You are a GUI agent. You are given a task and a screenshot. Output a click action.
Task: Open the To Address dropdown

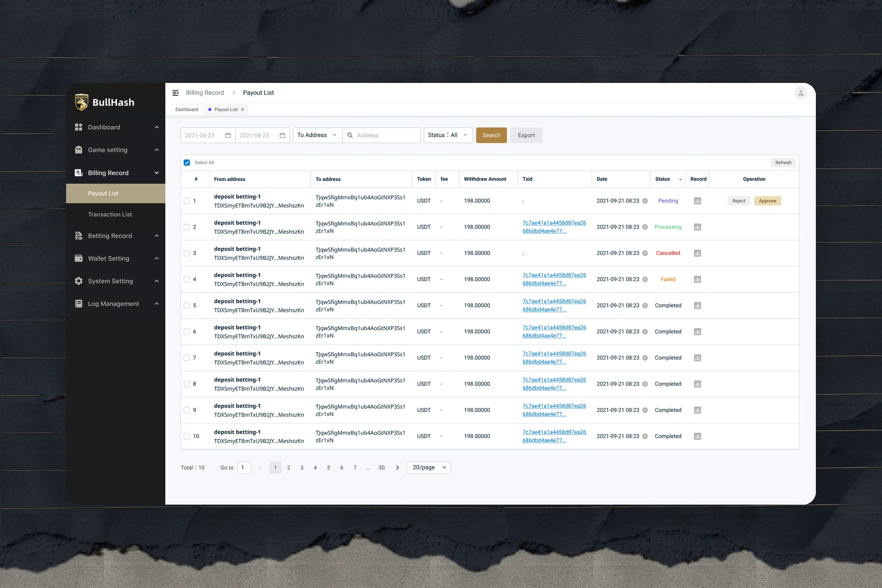pos(318,135)
